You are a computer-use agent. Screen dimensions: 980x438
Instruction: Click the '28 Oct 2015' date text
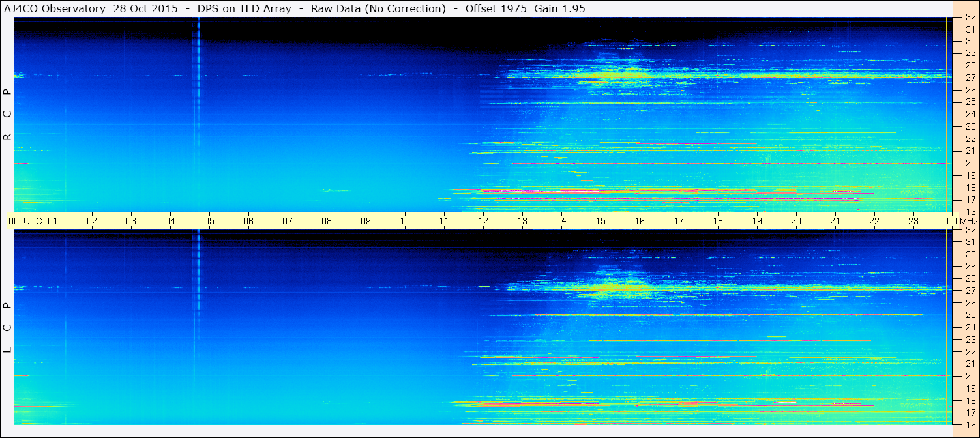click(147, 9)
